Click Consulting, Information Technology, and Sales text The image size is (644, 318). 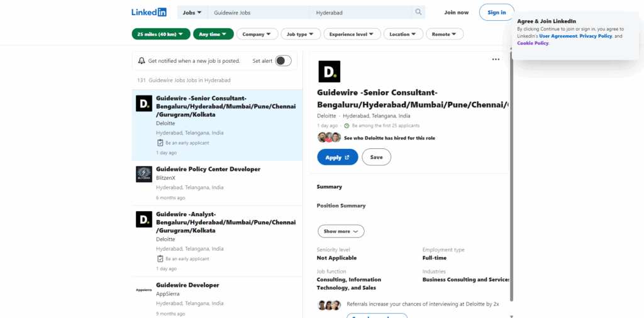349,283
